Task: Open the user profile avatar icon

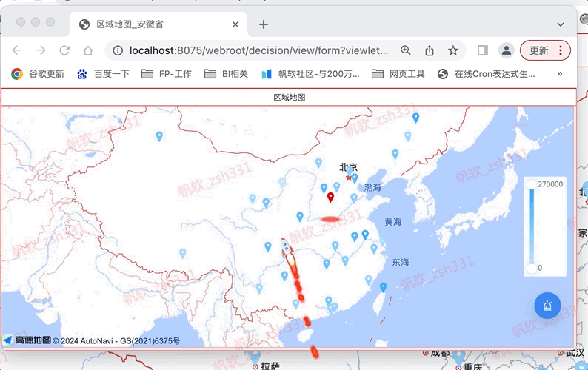Action: tap(507, 50)
